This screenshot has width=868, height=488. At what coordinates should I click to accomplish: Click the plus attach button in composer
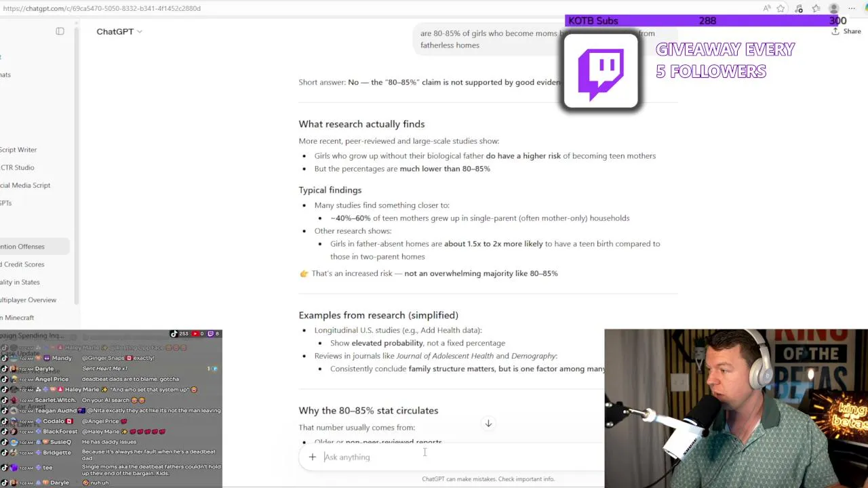click(312, 457)
